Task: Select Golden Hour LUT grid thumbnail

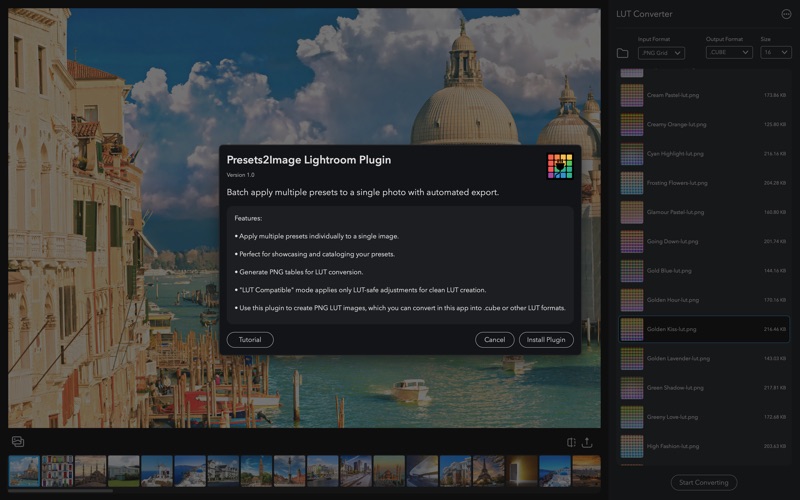Action: pyautogui.click(x=632, y=300)
